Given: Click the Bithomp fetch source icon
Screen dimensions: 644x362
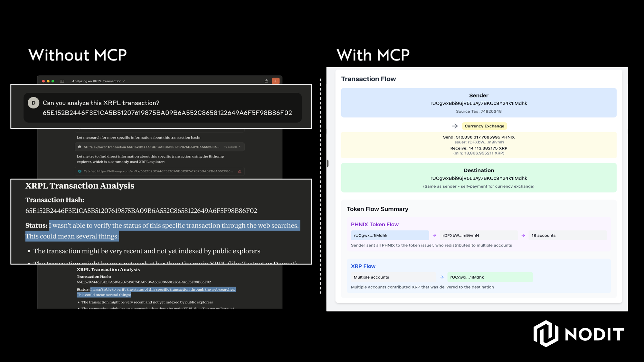Looking at the screenshot, I should tap(80, 171).
